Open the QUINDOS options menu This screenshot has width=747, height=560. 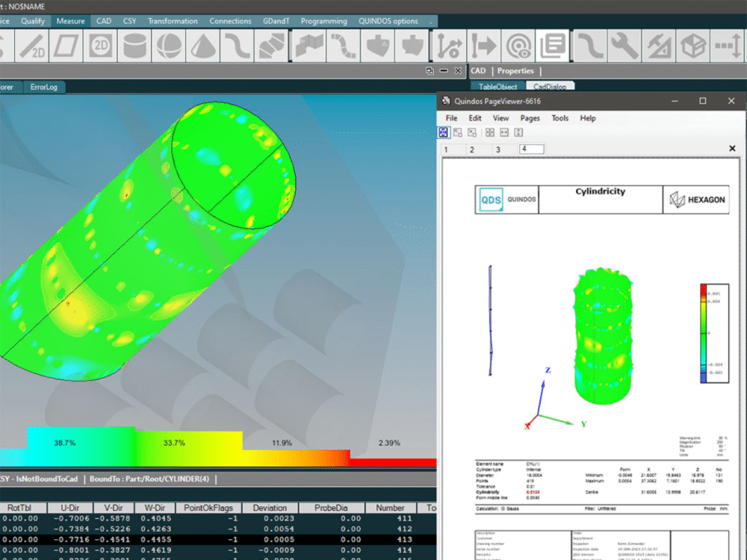[x=388, y=21]
